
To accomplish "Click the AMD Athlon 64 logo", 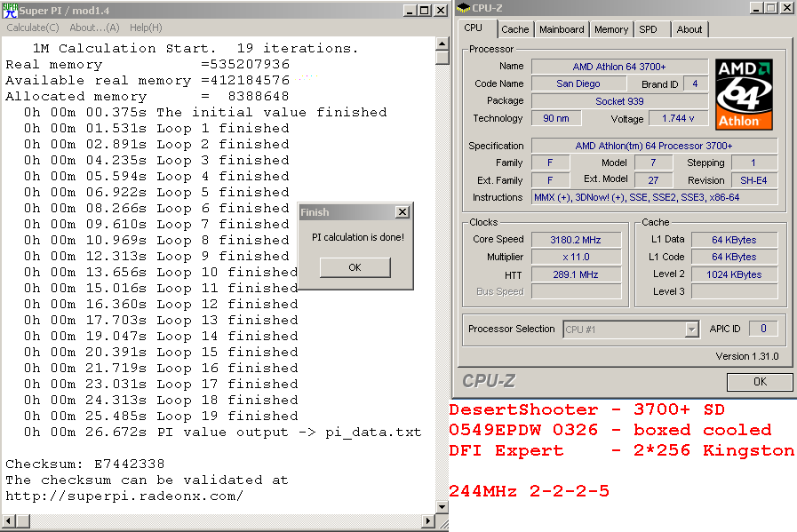I will (x=745, y=94).
